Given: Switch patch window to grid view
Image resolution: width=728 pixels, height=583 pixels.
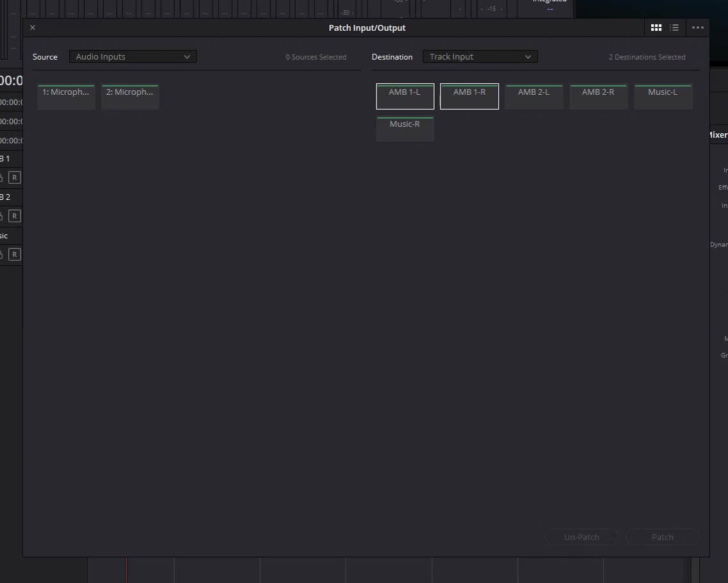Looking at the screenshot, I should pyautogui.click(x=656, y=28).
